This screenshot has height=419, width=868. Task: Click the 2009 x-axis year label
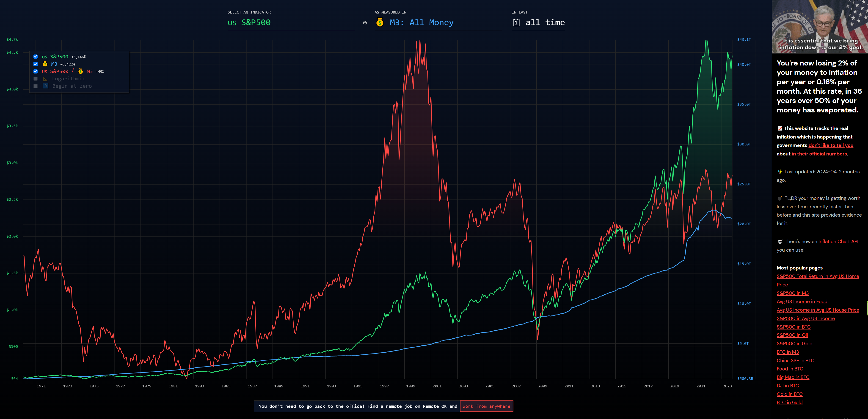(x=543, y=386)
